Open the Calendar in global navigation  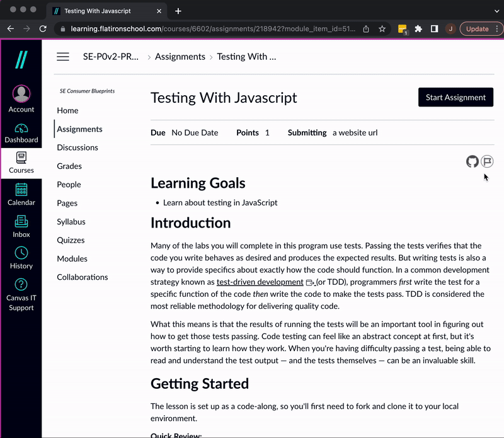coord(21,195)
